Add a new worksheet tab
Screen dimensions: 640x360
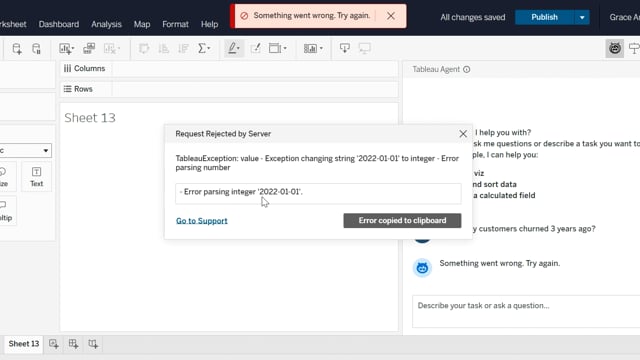point(53,344)
